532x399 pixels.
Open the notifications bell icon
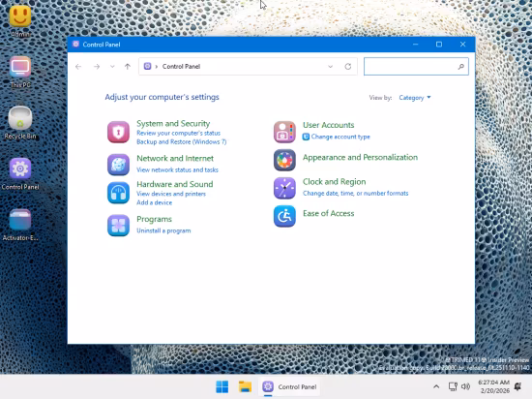click(x=517, y=386)
